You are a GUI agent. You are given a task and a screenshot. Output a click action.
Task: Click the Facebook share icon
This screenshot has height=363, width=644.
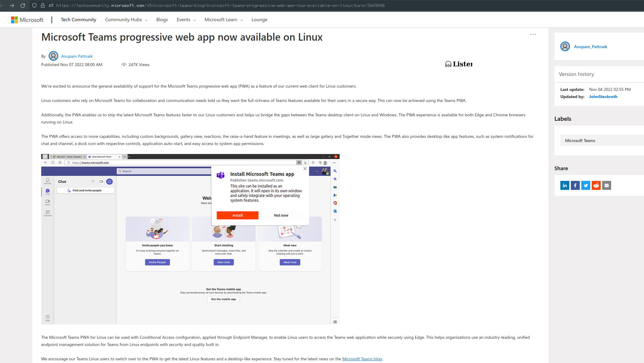click(x=575, y=185)
